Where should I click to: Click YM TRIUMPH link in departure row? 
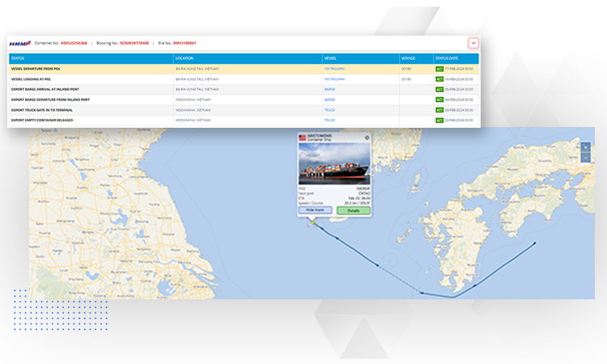pyautogui.click(x=334, y=70)
